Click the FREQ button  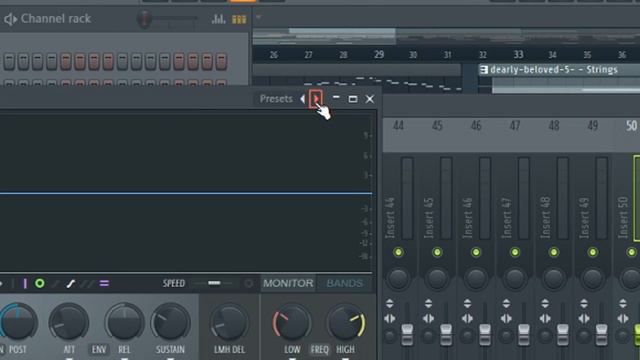320,349
